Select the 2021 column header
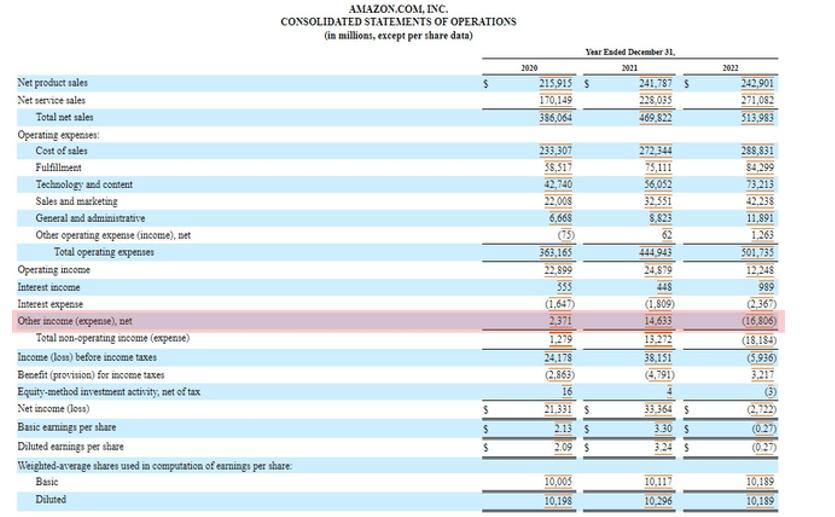The width and height of the screenshot is (835, 517). pos(629,68)
